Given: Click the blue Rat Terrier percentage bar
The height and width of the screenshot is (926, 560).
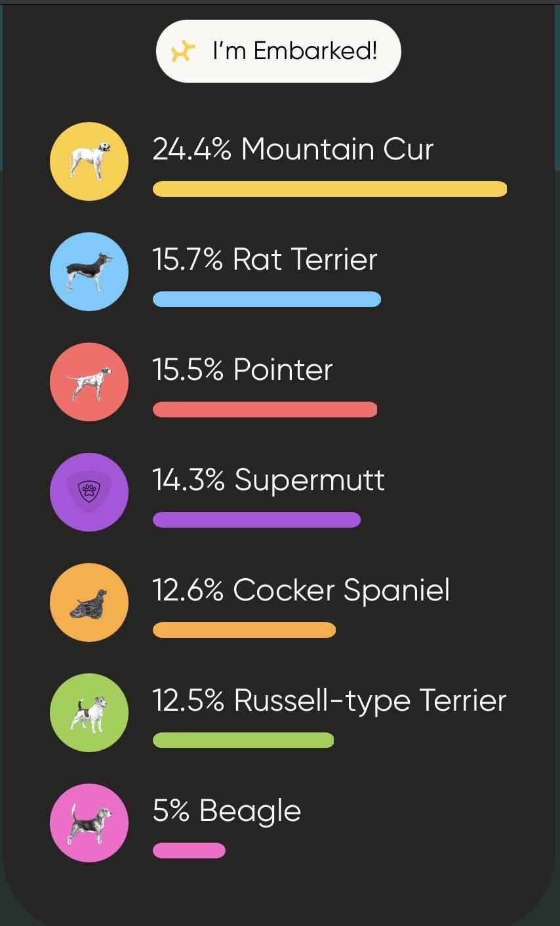Looking at the screenshot, I should 266,299.
